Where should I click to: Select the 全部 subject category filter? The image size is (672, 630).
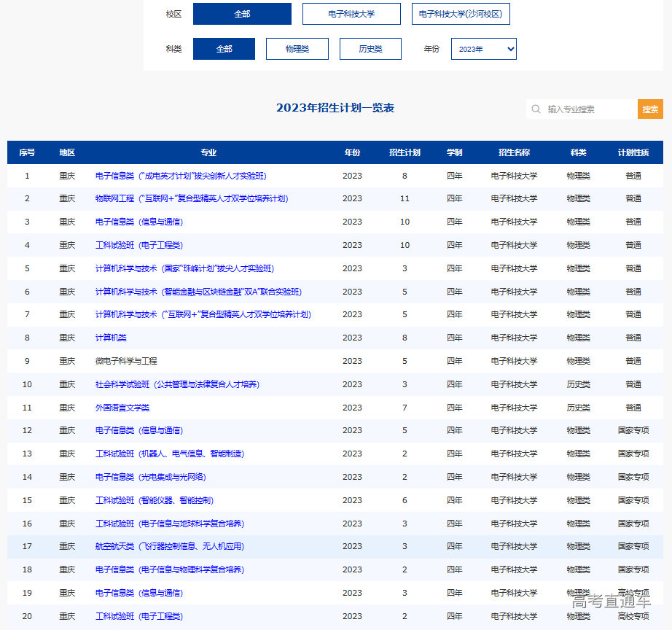pyautogui.click(x=224, y=49)
